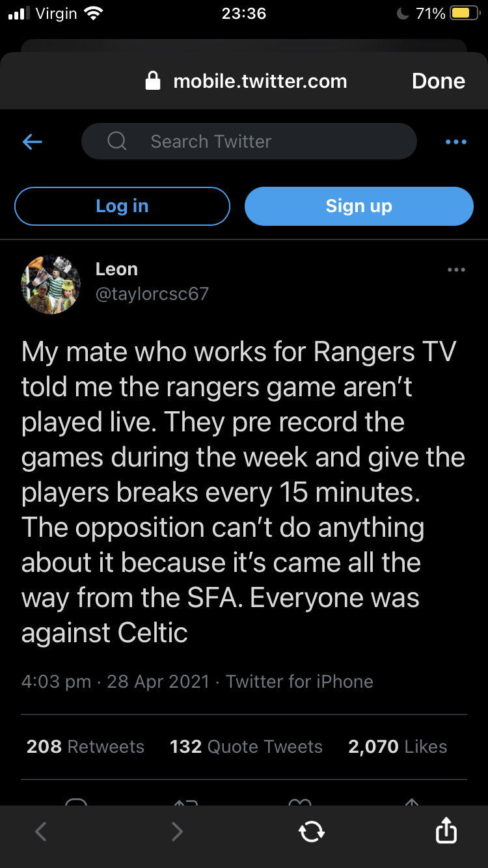Open the browser share sheet icon
The image size is (488, 868).
(446, 831)
